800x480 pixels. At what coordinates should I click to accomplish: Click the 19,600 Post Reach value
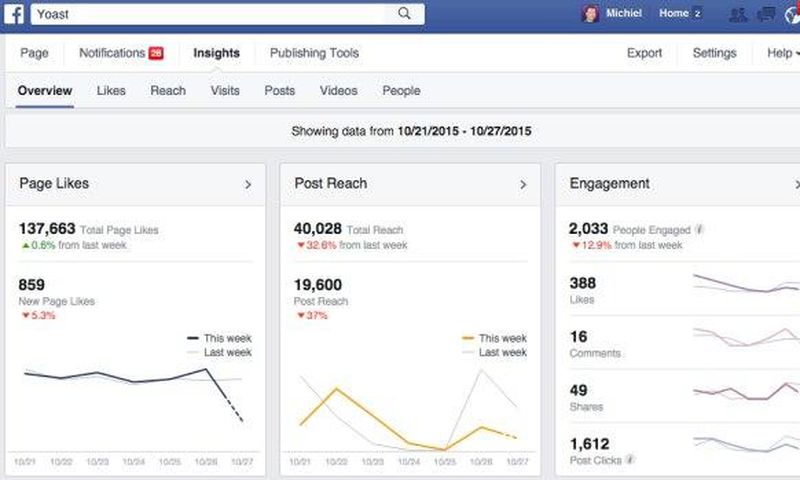(318, 285)
